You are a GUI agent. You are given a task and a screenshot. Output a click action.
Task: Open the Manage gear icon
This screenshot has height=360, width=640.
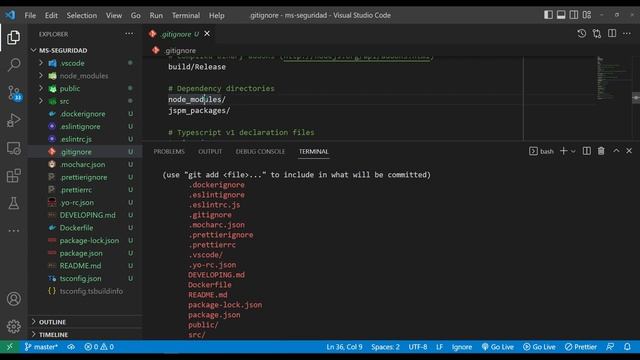(x=13, y=327)
